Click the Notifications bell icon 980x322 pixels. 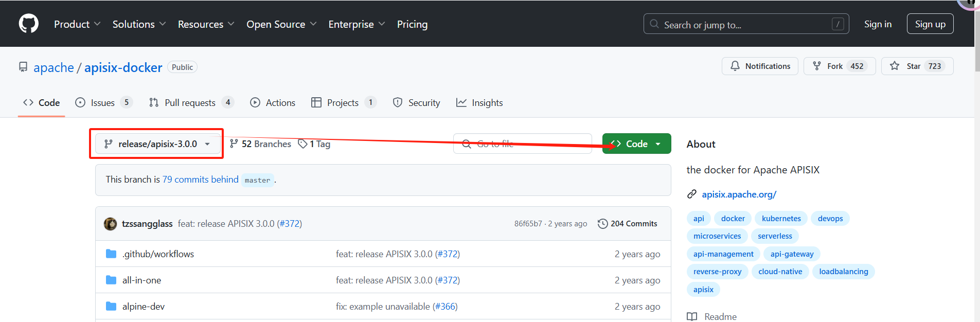point(735,66)
